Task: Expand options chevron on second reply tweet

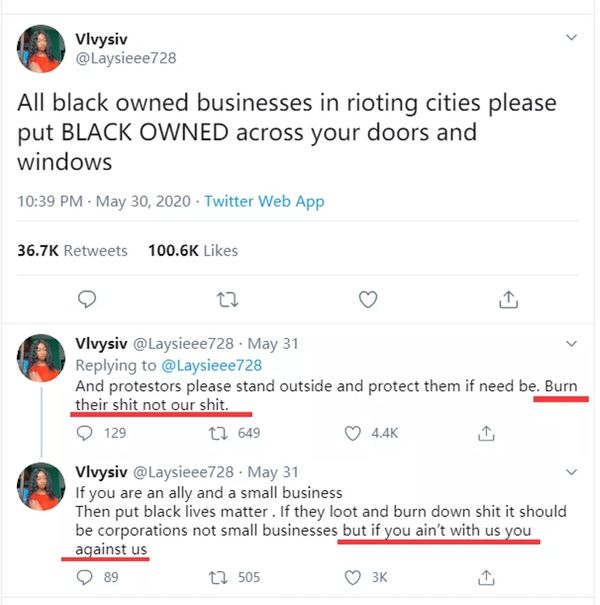Action: pyautogui.click(x=571, y=470)
